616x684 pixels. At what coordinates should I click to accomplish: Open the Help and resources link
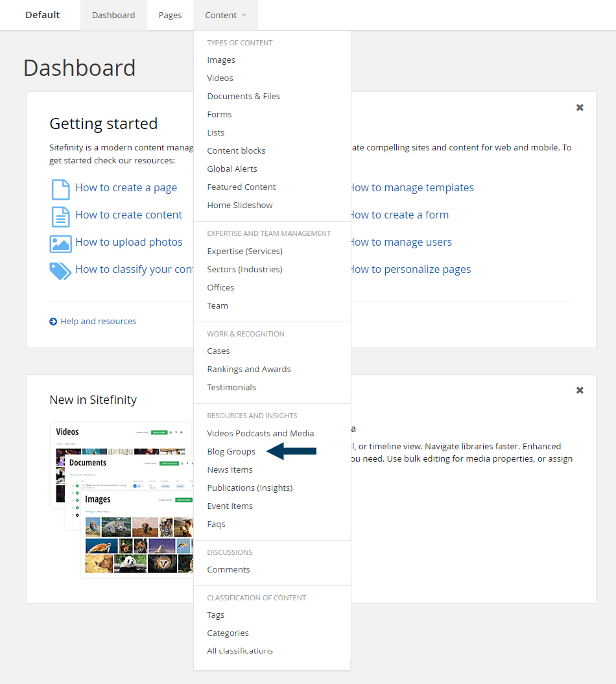tap(98, 322)
